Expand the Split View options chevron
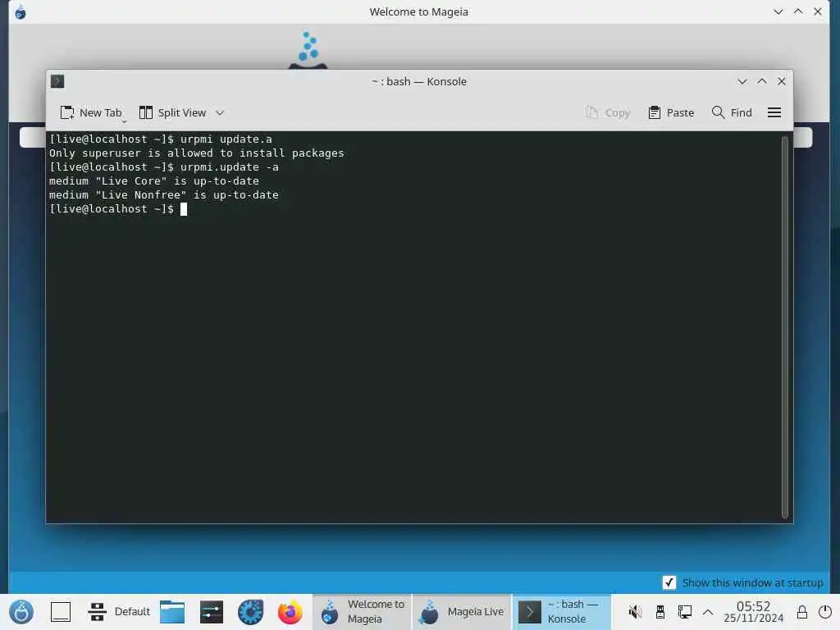Screen dimensions: 840x630 220,112
